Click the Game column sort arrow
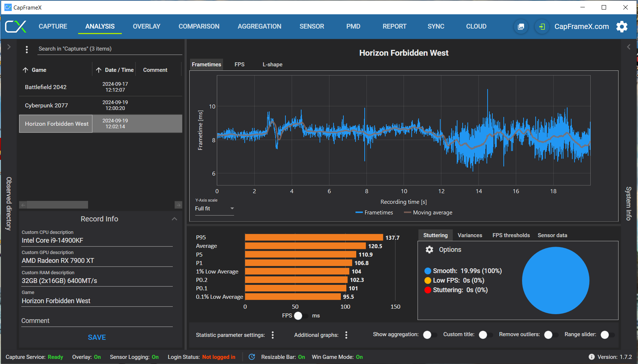The image size is (638, 364). (25, 70)
